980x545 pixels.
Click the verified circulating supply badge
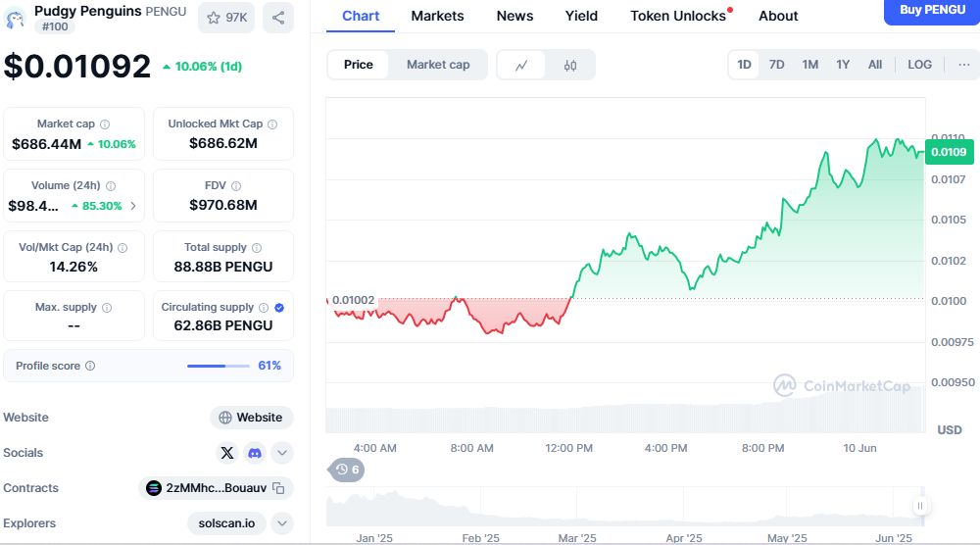(279, 308)
